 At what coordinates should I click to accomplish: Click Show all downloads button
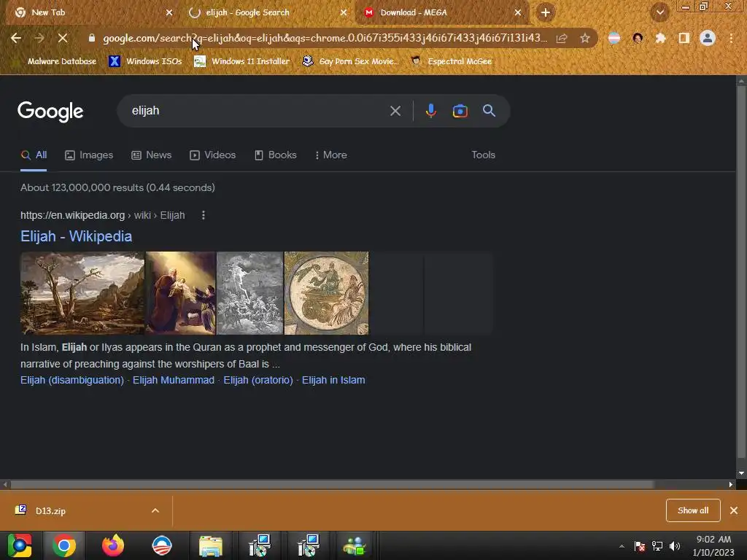click(x=693, y=510)
